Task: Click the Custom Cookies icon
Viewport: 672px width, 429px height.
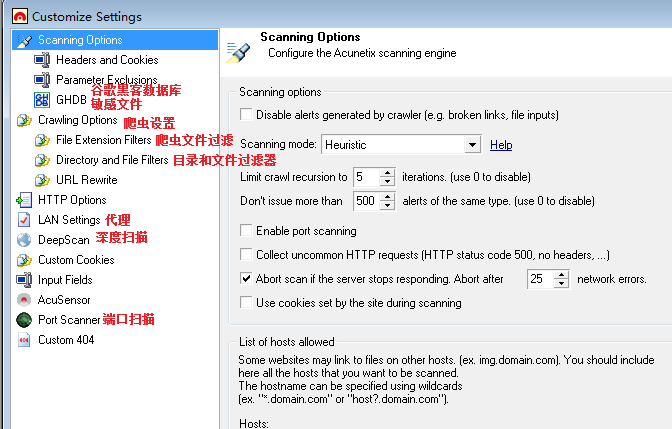Action: coord(24,260)
